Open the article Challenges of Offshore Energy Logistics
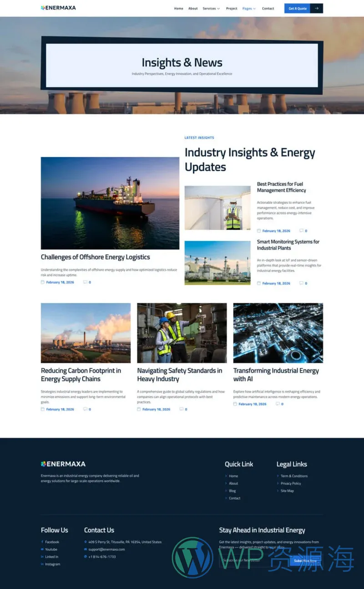 pyautogui.click(x=96, y=257)
